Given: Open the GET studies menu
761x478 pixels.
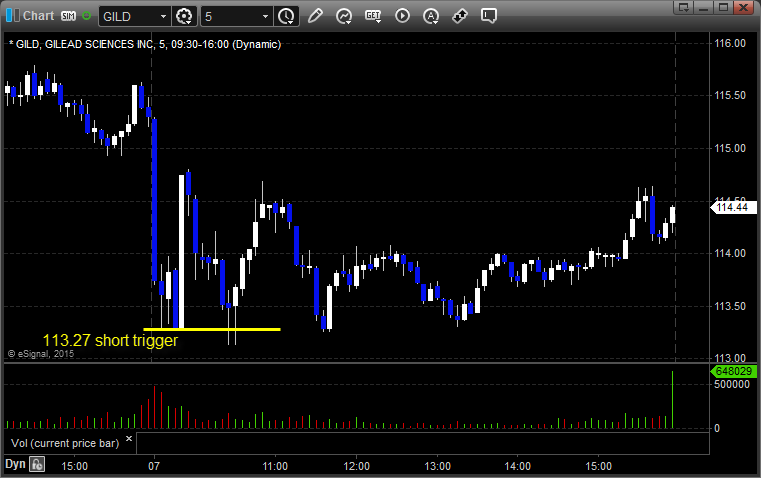Looking at the screenshot, I should (x=373, y=16).
